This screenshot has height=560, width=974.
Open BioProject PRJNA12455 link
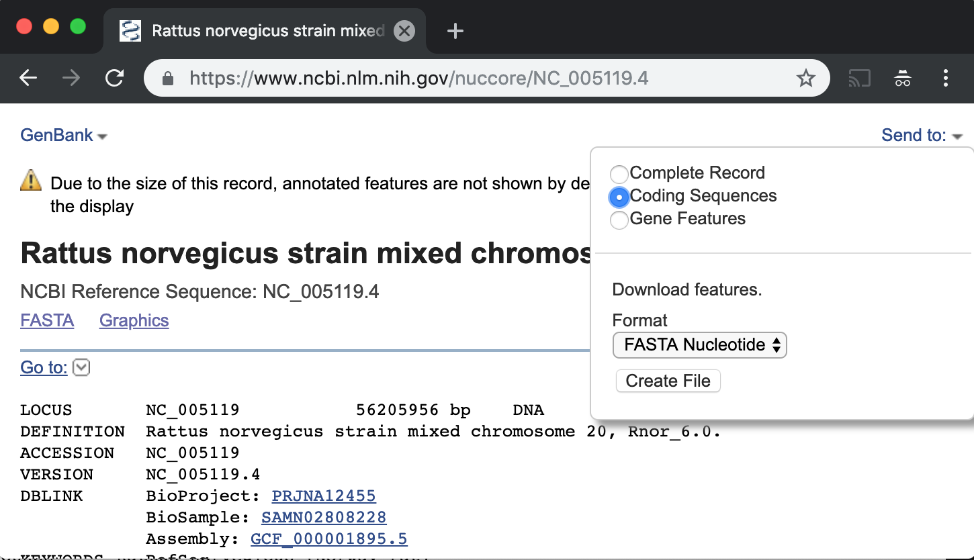pos(324,496)
